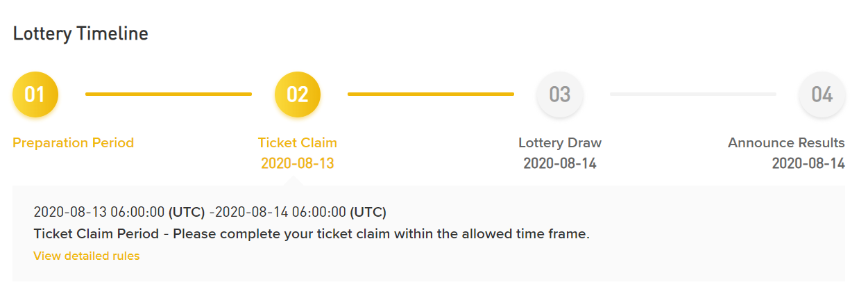
Task: Open the Announce Results step label
Action: tap(786, 143)
